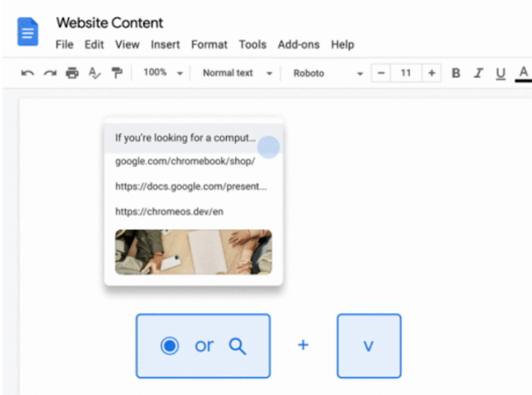Screen dimensions: 532x395
Task: Open the 100% zoom dropdown
Action: 163,73
